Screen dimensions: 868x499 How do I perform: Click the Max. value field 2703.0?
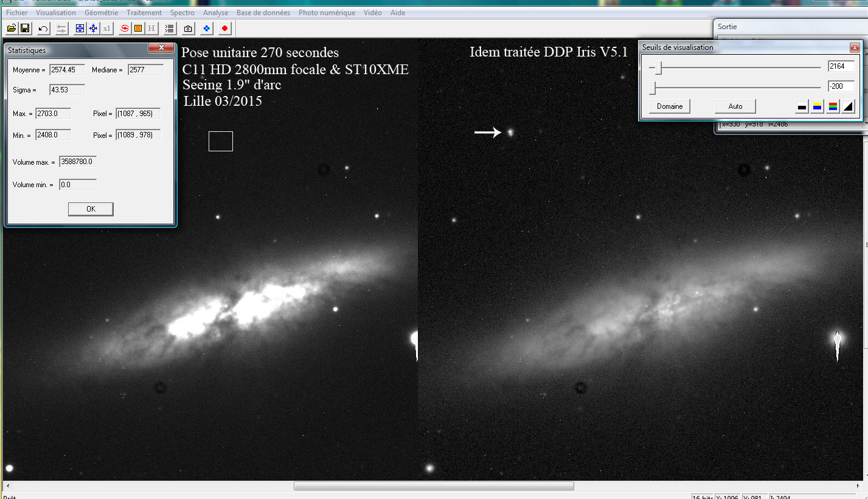click(x=54, y=114)
